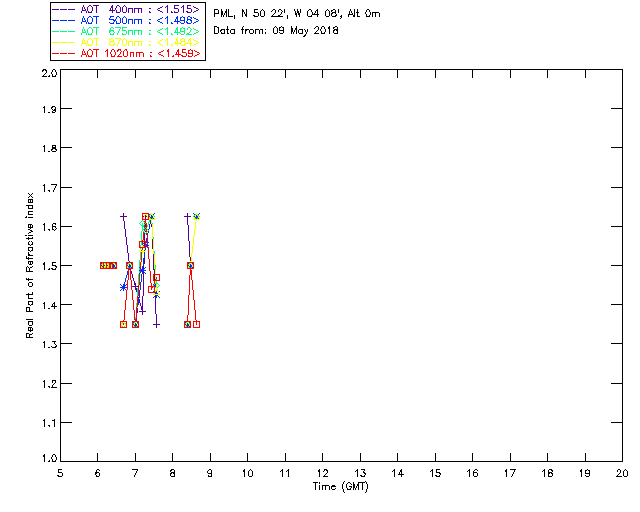Screen dimensions: 640x512
Task: Click the blue asterisk marker near 6.7 at 1.44
Action: [123, 287]
